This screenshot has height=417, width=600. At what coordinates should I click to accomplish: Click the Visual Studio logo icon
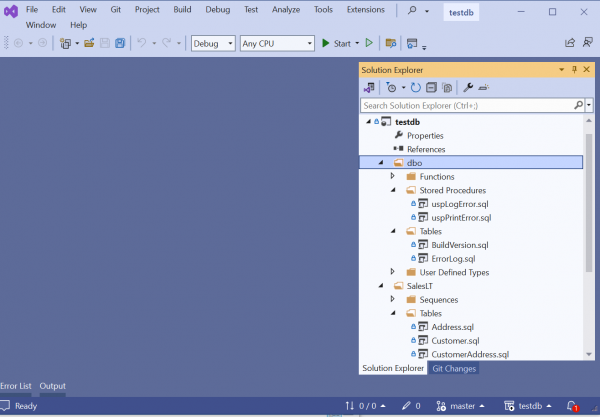tap(11, 11)
